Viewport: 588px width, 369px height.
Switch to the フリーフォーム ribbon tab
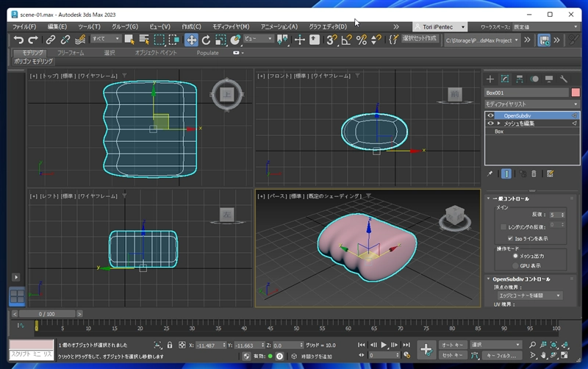point(71,53)
